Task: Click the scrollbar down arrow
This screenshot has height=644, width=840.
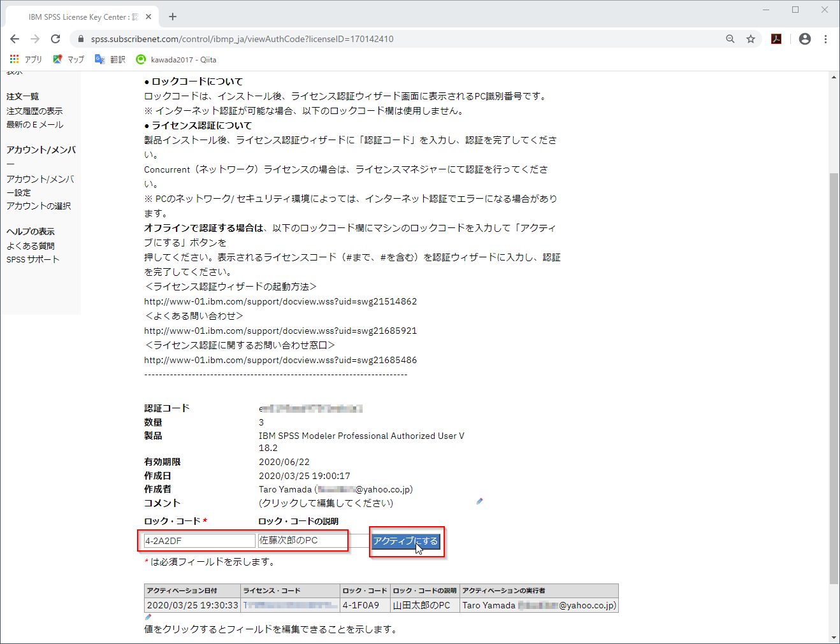Action: click(834, 638)
